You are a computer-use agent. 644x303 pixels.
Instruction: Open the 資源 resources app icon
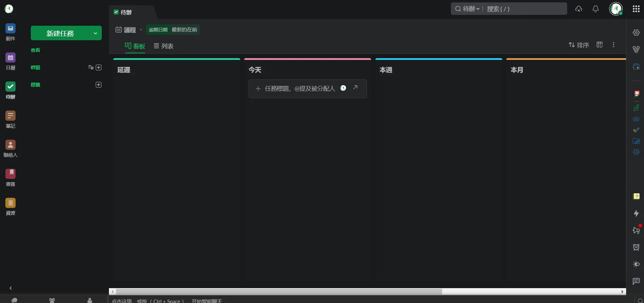pos(10,203)
